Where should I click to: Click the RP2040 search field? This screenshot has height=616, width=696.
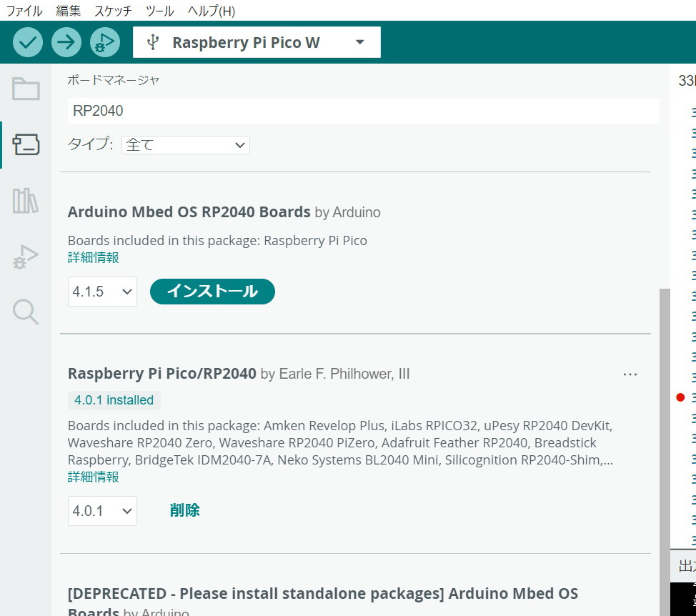click(x=363, y=111)
